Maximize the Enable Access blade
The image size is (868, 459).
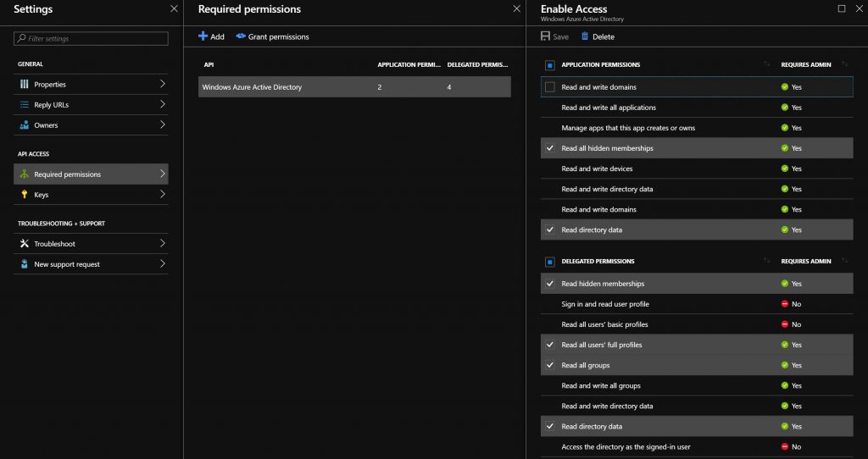[x=842, y=8]
